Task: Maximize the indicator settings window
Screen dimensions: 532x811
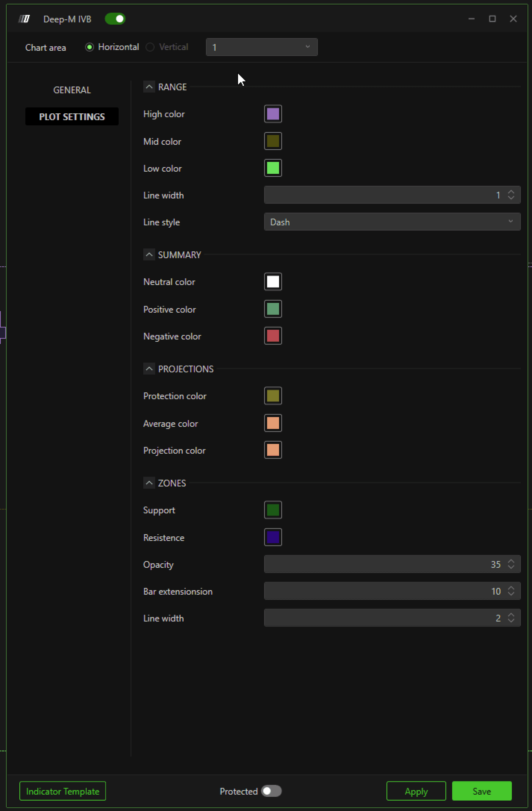Action: 492,19
